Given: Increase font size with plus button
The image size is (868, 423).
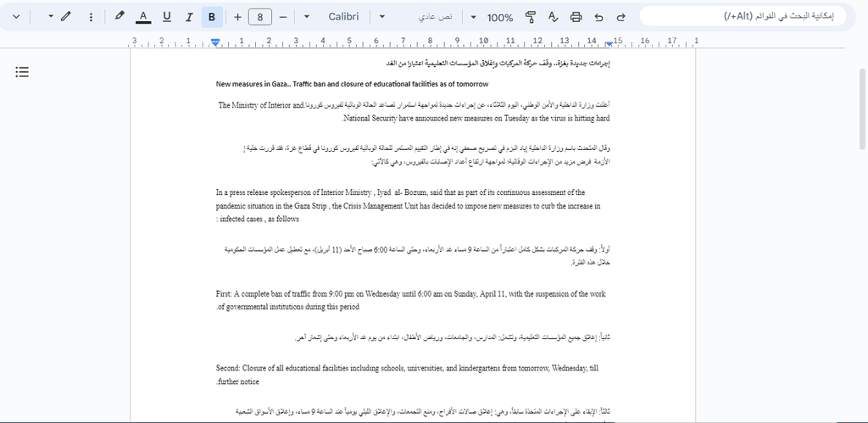Looking at the screenshot, I should 237,17.
